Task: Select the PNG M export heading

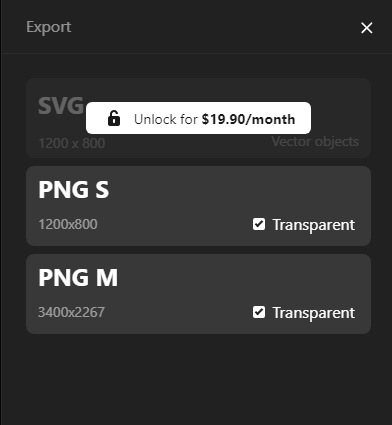Action: 78,278
